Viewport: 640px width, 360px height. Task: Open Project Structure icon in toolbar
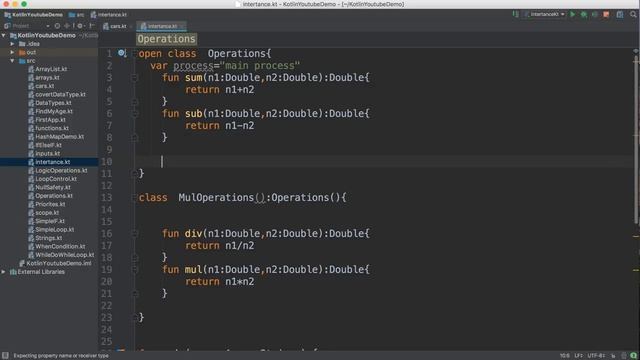tap(620, 14)
